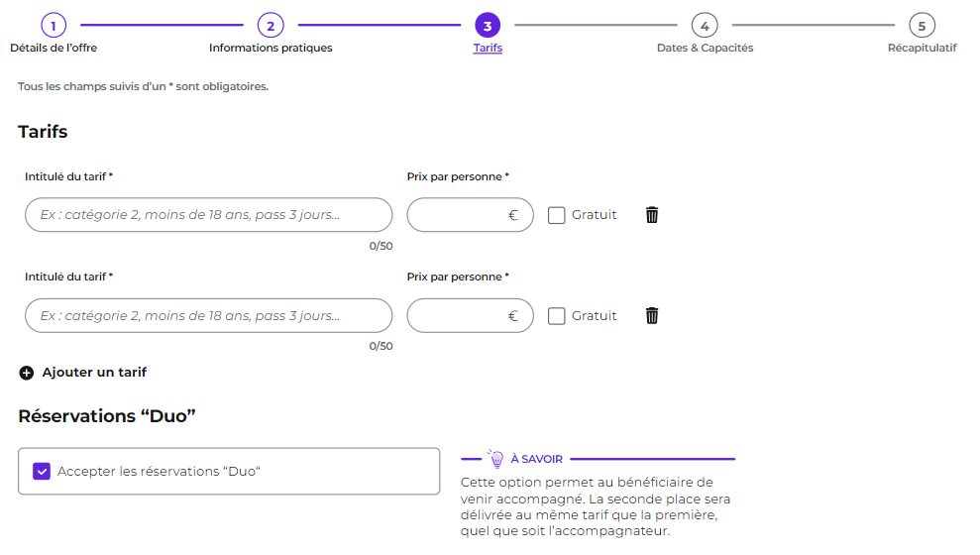Click the step 3 filled circle icon
This screenshot has height=555, width=980.
pos(488,26)
